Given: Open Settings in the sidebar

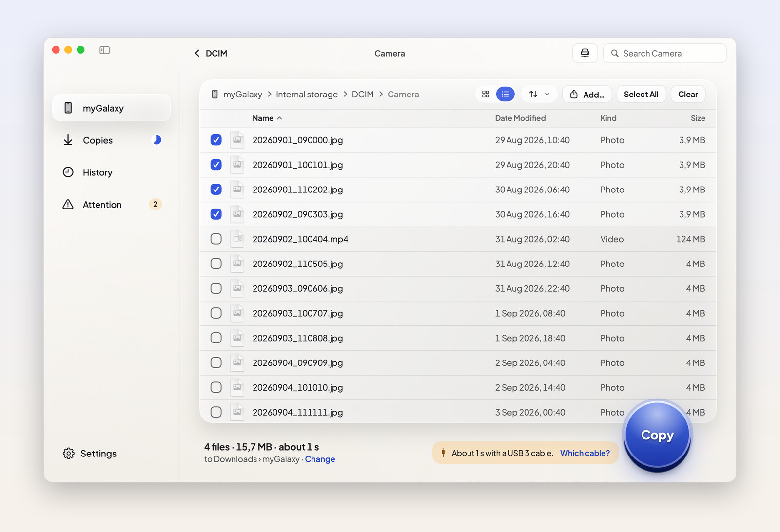Looking at the screenshot, I should [90, 454].
